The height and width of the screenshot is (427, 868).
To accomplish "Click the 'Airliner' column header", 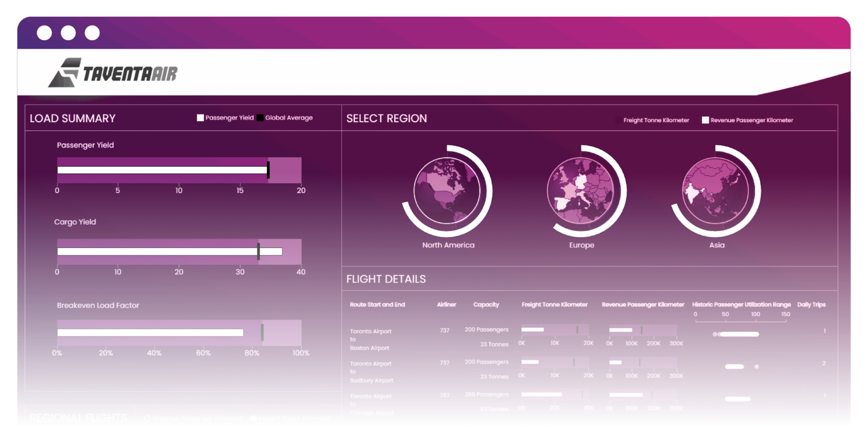I will click(446, 304).
